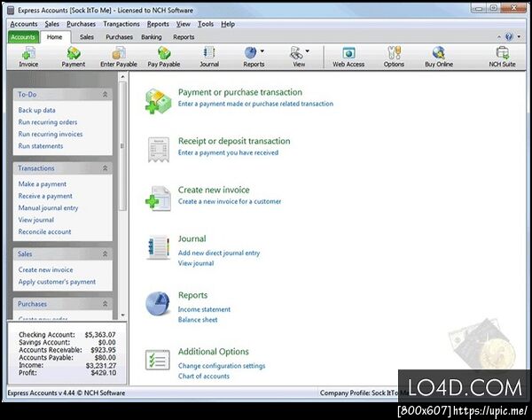Collapse the Transactions sidebar panel
Viewport: 532px width, 420px height.
tap(106, 168)
